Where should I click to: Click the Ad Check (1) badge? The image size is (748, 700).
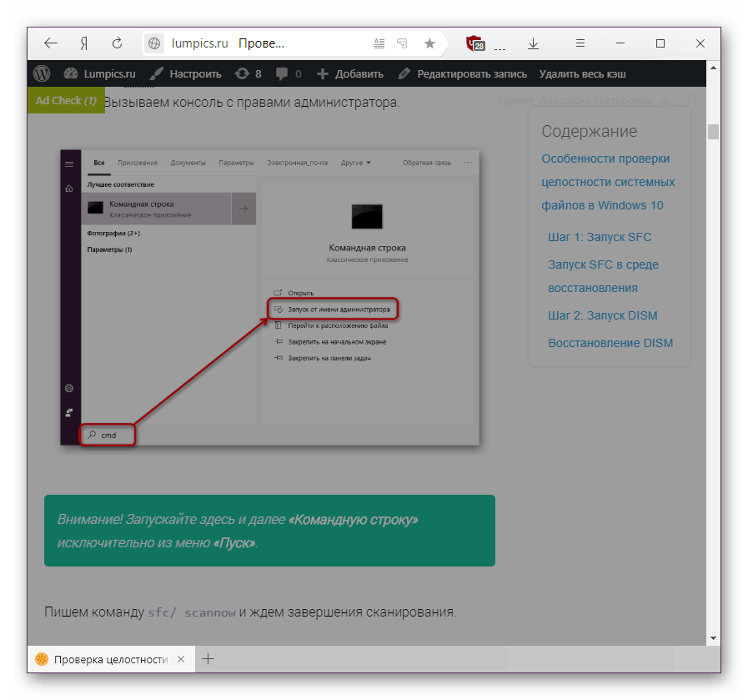[x=67, y=100]
